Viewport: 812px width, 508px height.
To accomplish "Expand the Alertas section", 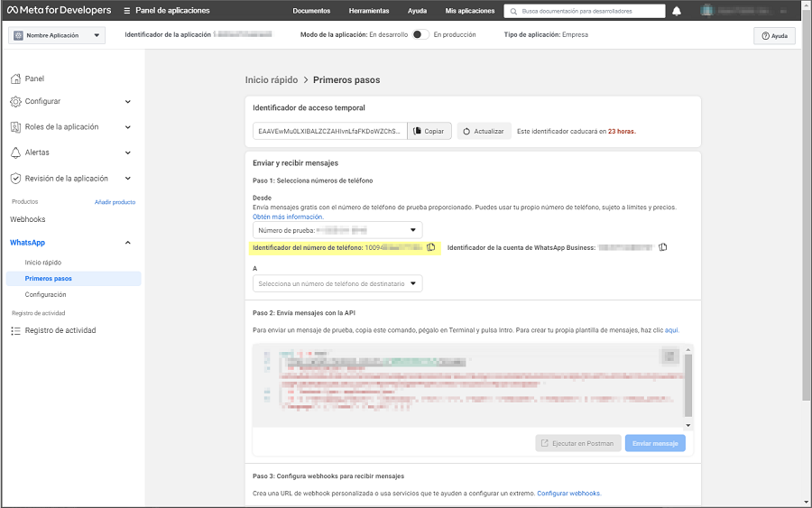I will tap(128, 152).
